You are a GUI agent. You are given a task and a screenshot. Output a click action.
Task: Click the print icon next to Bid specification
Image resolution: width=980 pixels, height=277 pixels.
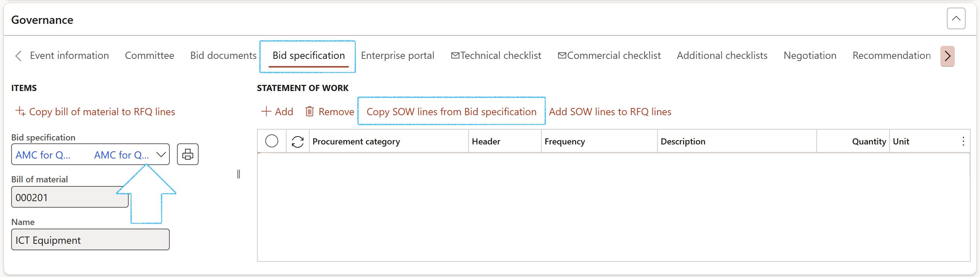(x=187, y=154)
